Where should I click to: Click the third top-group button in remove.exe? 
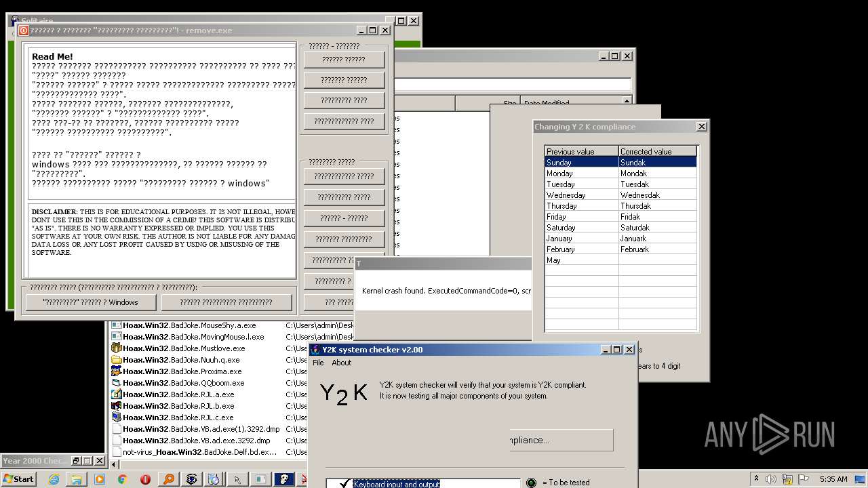(344, 100)
